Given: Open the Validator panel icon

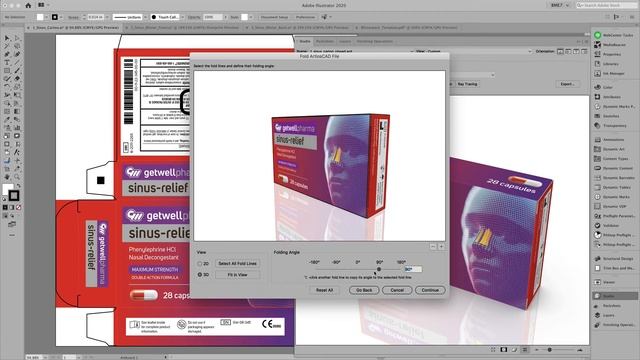Looking at the screenshot, I should 598,225.
